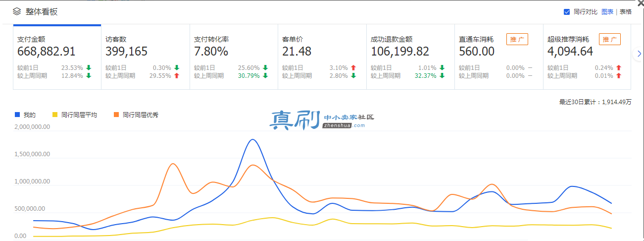Expand more metrics with right chevron
This screenshot has height=241, width=644.
coord(639,54)
